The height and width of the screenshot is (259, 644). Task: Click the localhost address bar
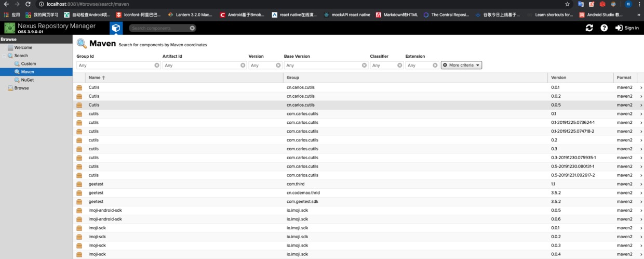point(301,4)
